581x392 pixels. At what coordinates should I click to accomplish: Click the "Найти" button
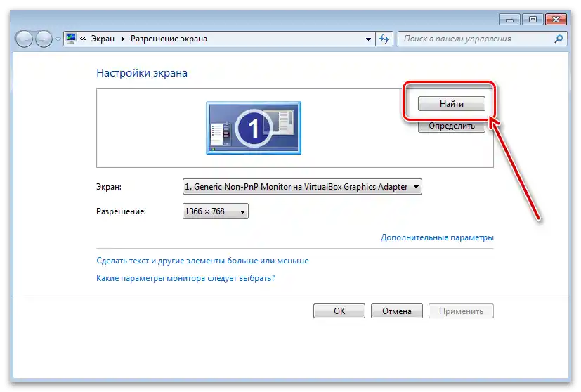(x=451, y=104)
